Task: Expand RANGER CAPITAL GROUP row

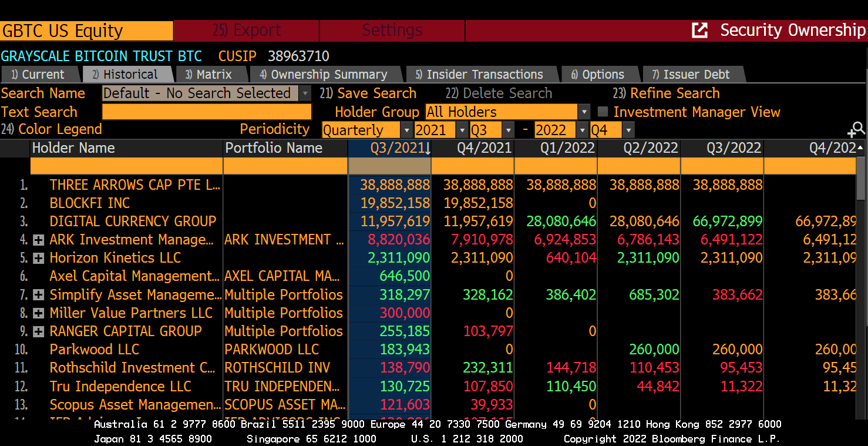Action: 39,331
